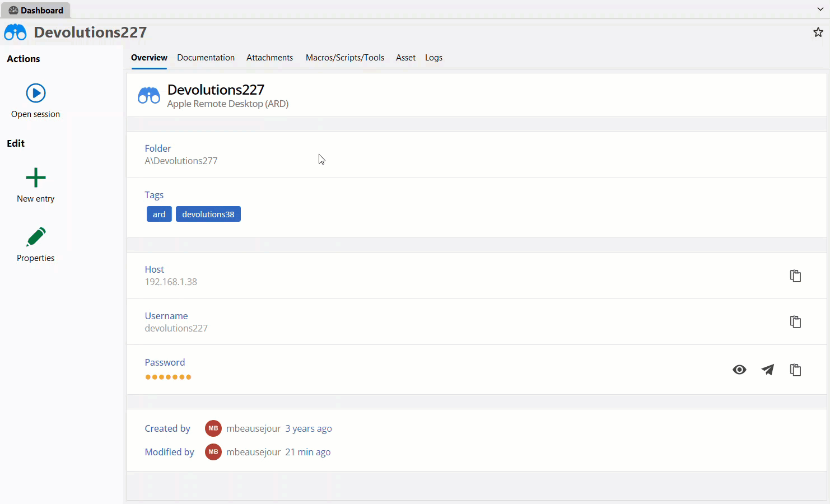The image size is (830, 504).
Task: Click the paper plane send password icon
Action: 768,370
